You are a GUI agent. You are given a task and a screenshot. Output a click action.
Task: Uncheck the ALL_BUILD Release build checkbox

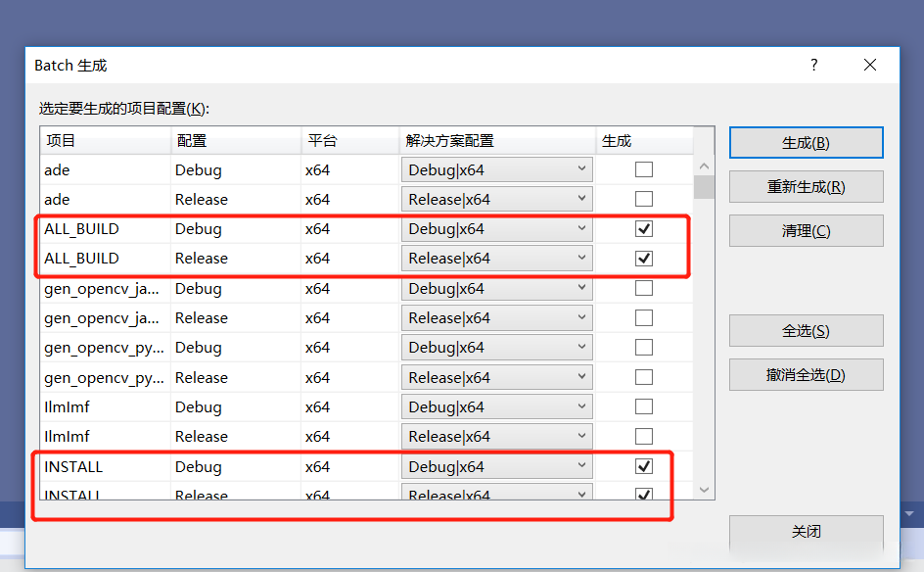click(643, 258)
